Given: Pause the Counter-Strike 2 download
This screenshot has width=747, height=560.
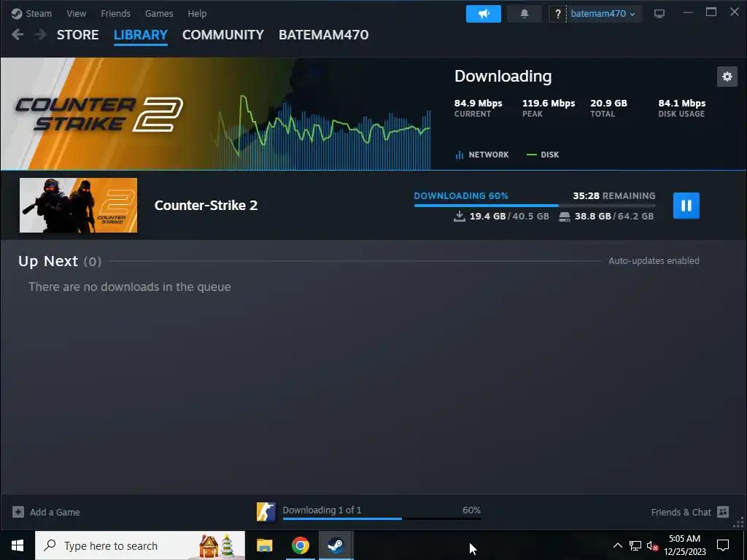Looking at the screenshot, I should pos(686,205).
